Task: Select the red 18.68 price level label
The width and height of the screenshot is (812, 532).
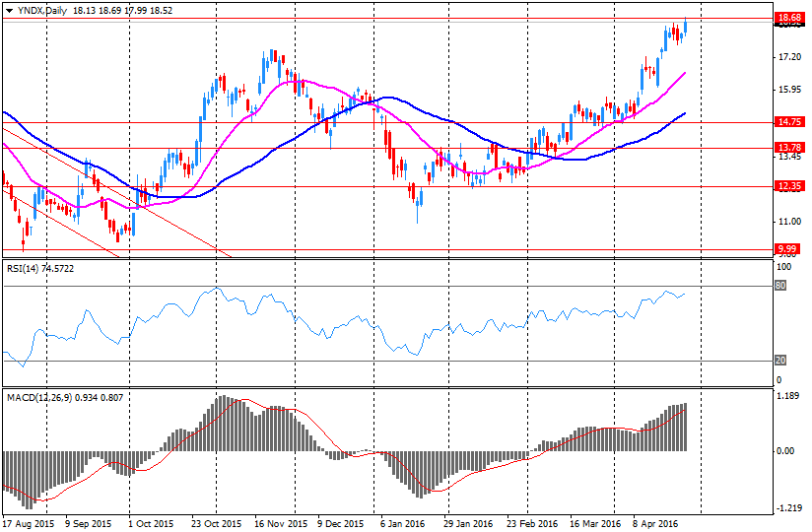Action: point(787,19)
